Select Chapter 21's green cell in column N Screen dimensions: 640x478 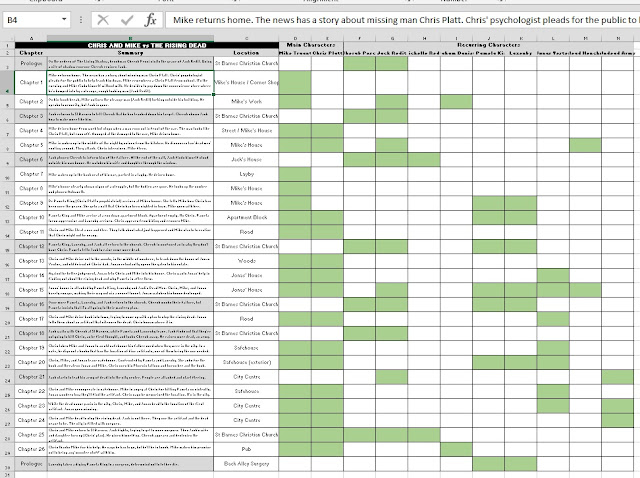[618, 377]
